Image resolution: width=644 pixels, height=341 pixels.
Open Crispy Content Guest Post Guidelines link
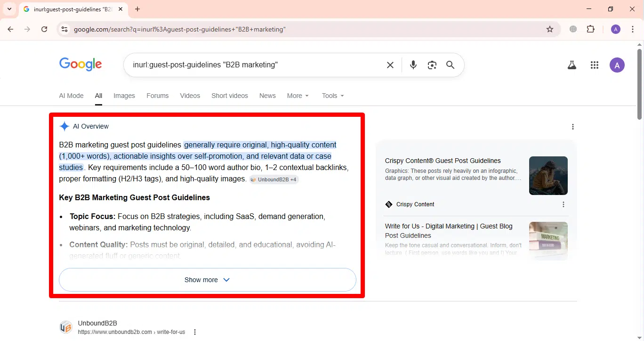(x=443, y=161)
